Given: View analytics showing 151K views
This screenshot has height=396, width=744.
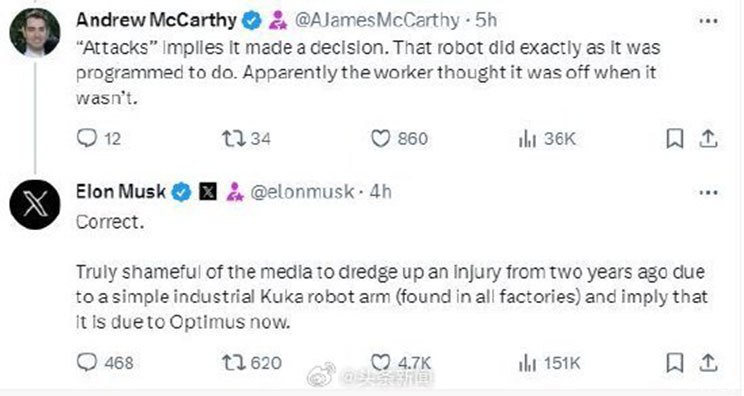Looking at the screenshot, I should point(549,363).
